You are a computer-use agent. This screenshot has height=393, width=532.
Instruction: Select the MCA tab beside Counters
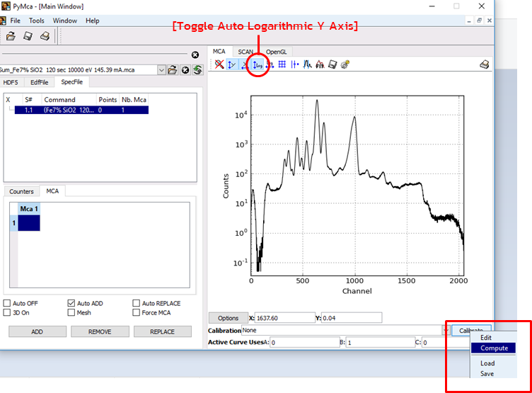52,191
